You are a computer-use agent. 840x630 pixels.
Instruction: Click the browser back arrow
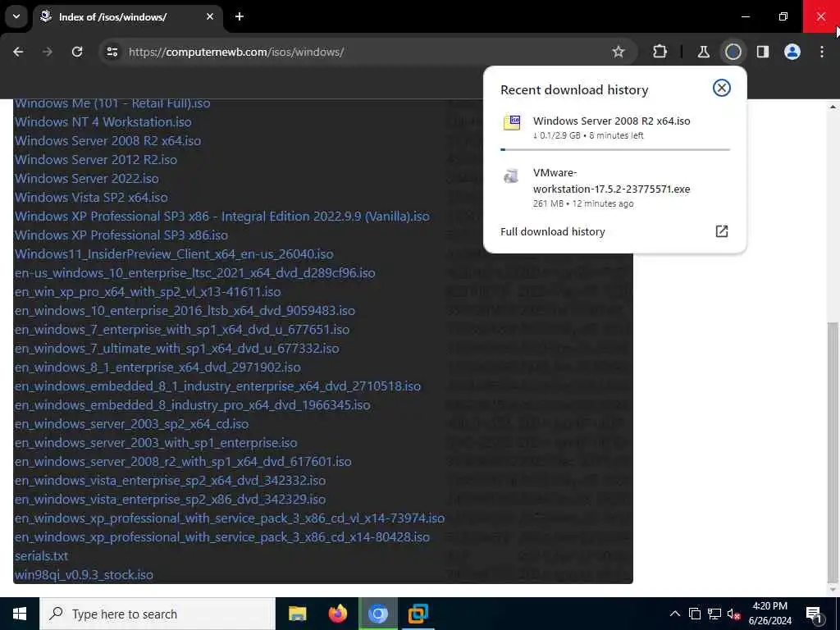tap(18, 52)
